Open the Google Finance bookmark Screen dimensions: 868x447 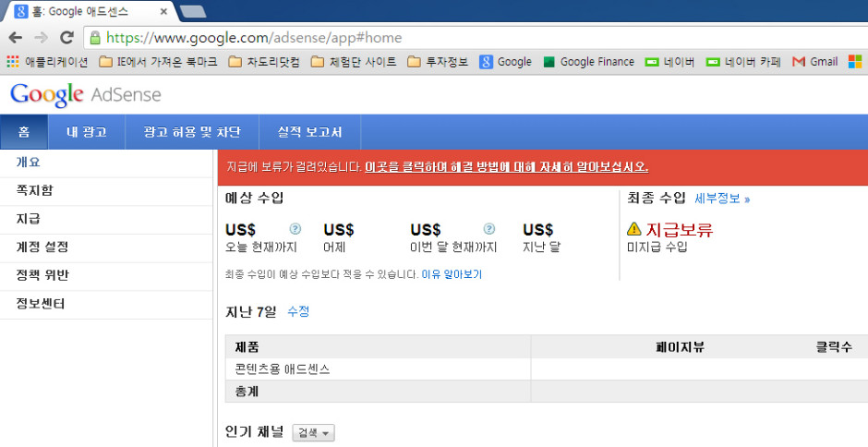(x=588, y=62)
